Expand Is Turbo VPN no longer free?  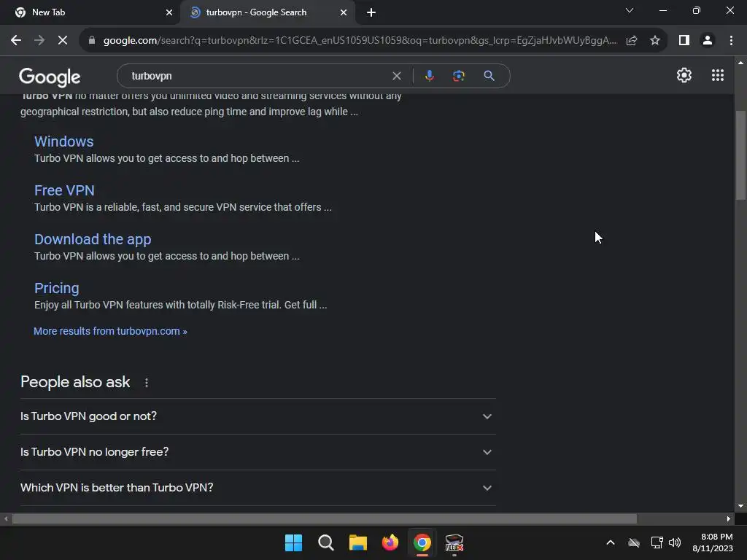pyautogui.click(x=258, y=452)
